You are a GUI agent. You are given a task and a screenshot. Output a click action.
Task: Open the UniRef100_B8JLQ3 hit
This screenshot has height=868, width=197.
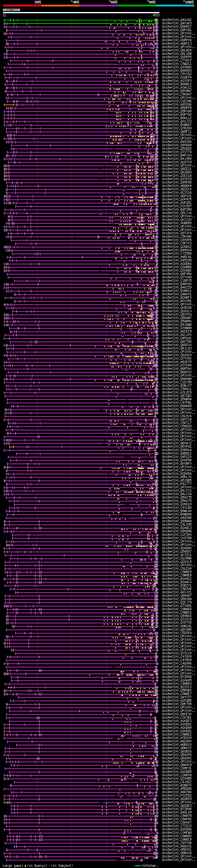click(x=177, y=348)
